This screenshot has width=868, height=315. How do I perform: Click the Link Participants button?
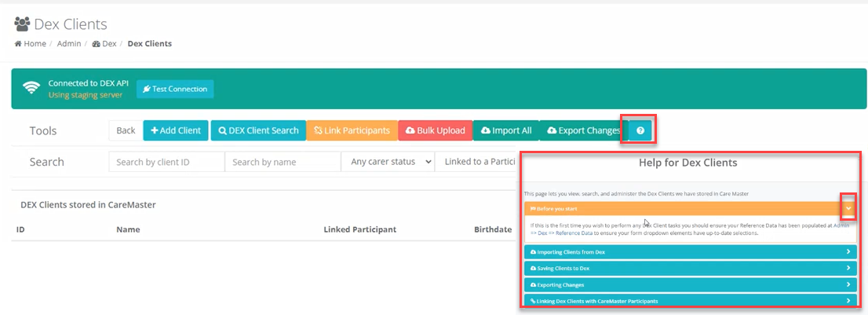pos(352,130)
